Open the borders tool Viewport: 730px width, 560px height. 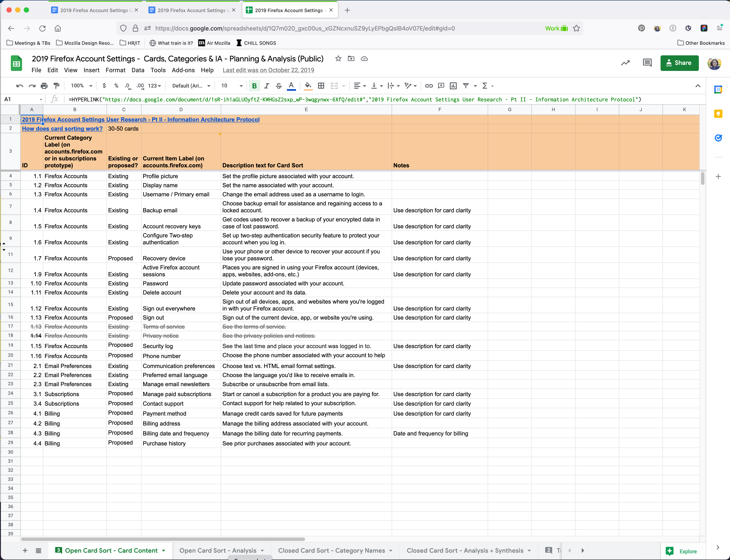coord(321,86)
